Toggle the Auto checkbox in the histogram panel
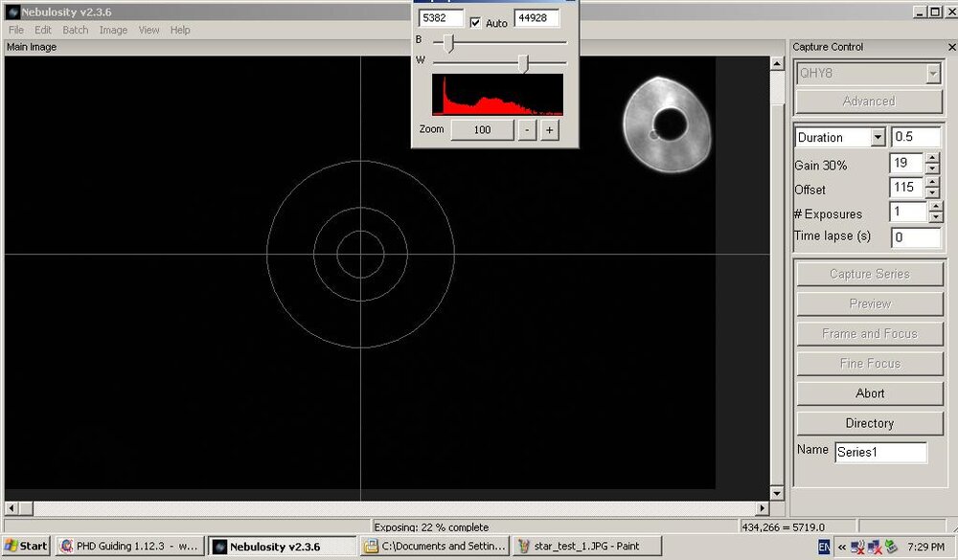Image resolution: width=958 pixels, height=560 pixels. (476, 22)
